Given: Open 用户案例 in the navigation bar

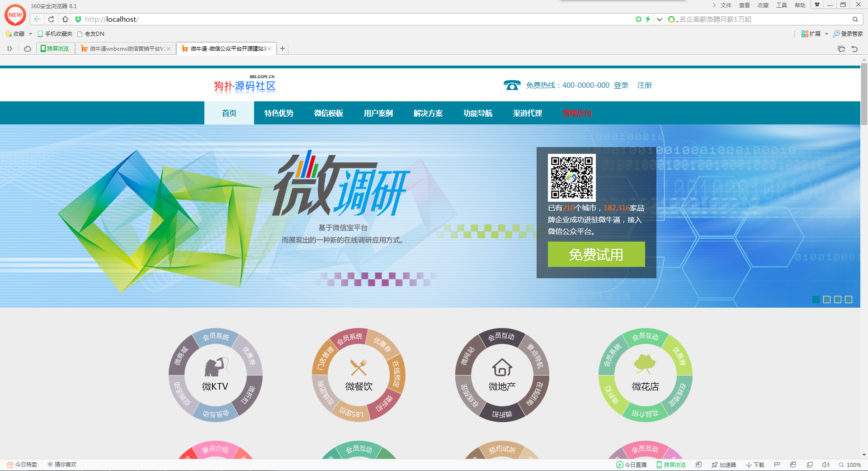Looking at the screenshot, I should click(378, 113).
